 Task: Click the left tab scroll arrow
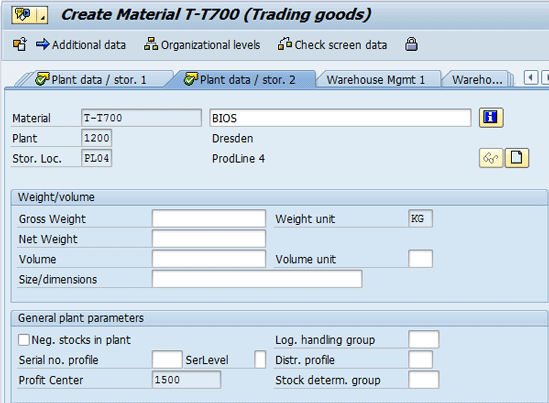[x=531, y=77]
